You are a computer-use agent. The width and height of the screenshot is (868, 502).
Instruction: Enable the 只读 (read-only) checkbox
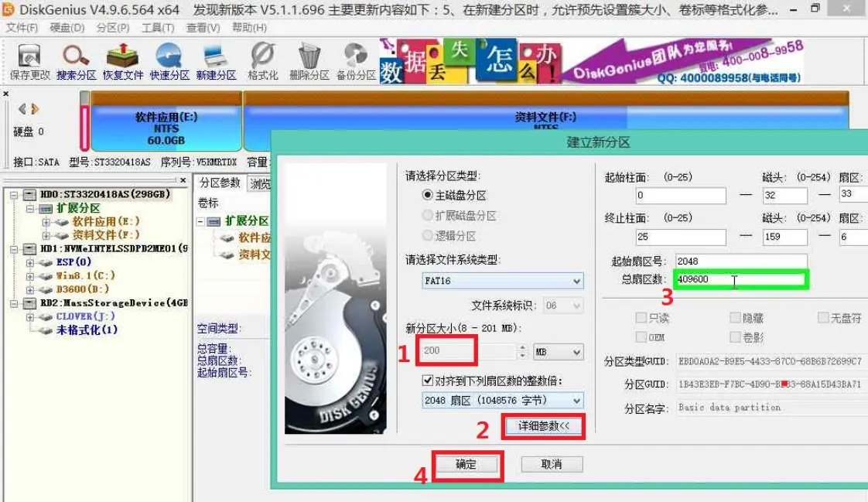tap(641, 318)
